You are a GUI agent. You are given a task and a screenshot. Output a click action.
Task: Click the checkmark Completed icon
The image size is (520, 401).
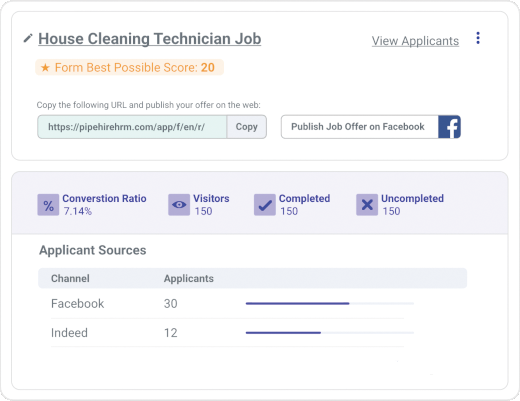[x=265, y=205]
